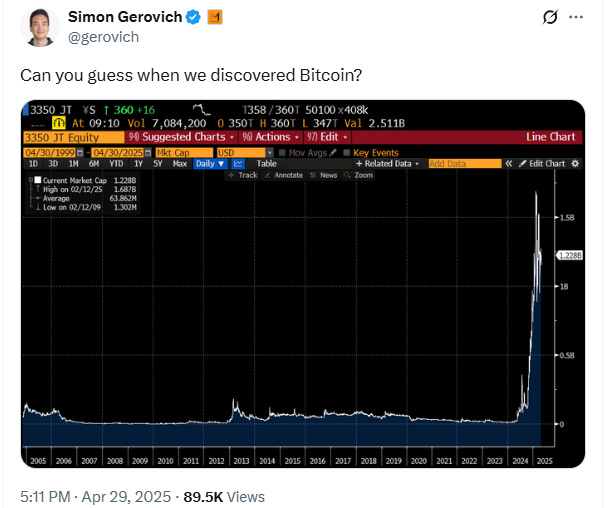The image size is (605, 508).
Task: Click the 89.5K Views count
Action: click(x=224, y=497)
